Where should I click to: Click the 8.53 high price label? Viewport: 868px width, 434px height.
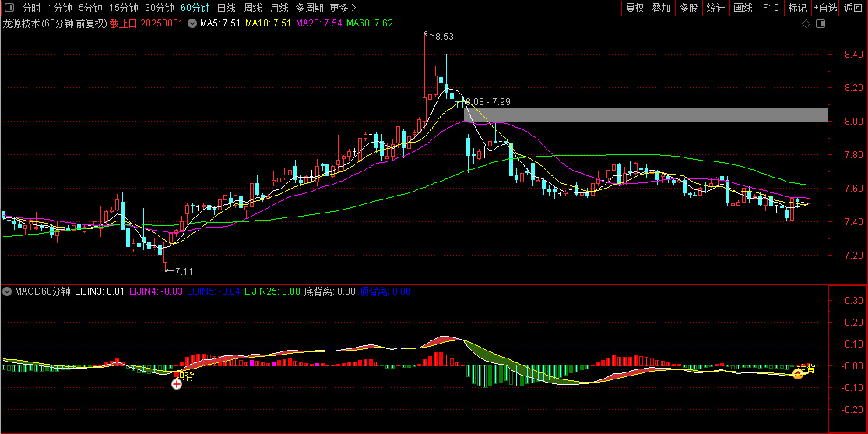coord(445,37)
